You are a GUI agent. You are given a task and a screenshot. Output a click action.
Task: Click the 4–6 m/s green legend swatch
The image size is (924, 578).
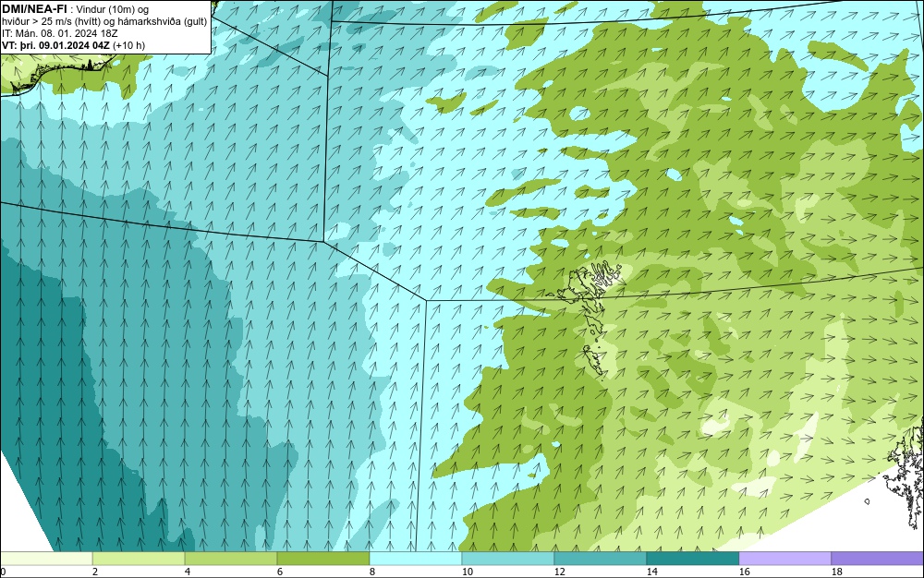point(231,558)
